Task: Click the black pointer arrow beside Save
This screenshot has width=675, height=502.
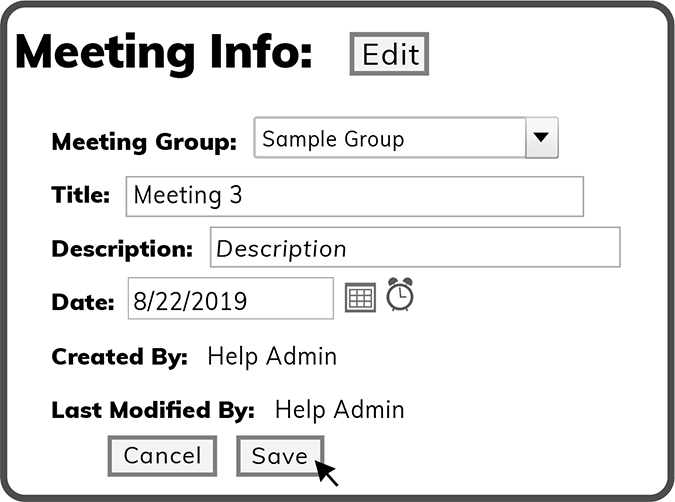Action: [326, 471]
